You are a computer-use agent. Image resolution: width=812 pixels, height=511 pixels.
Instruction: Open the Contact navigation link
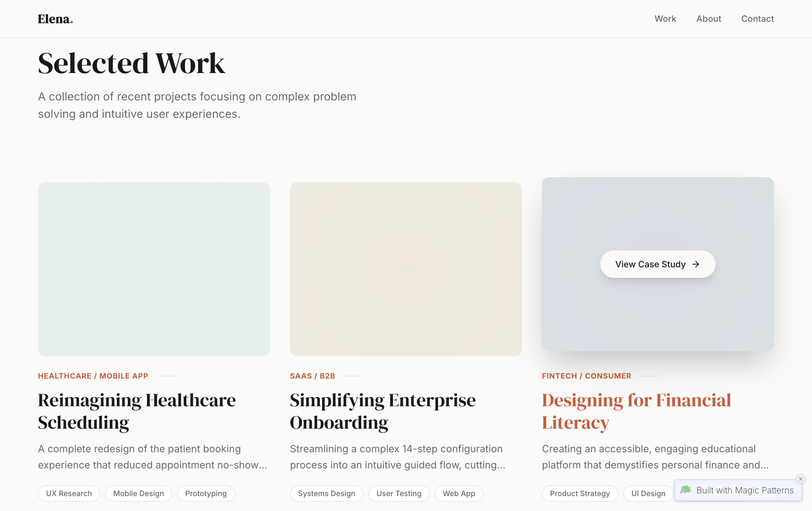pyautogui.click(x=757, y=19)
